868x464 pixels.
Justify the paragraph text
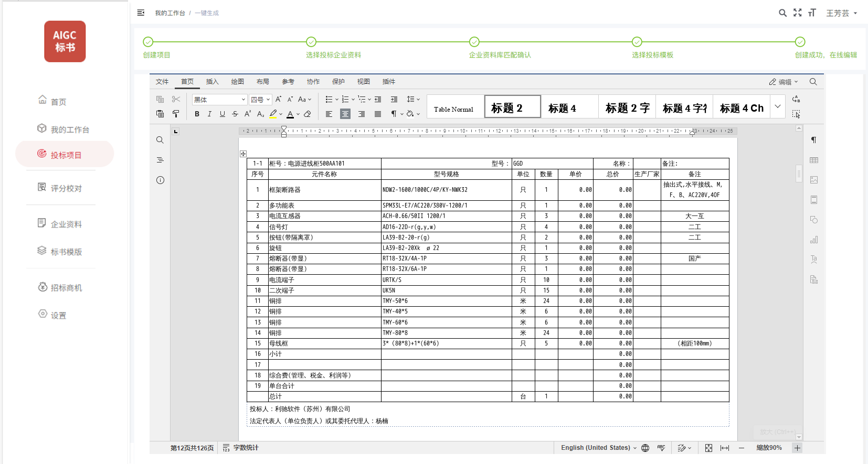point(378,114)
